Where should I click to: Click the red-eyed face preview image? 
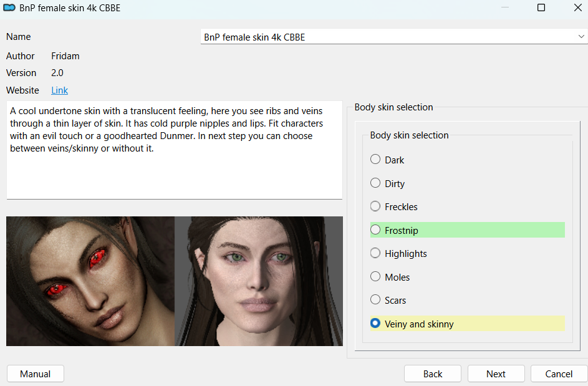click(x=90, y=281)
